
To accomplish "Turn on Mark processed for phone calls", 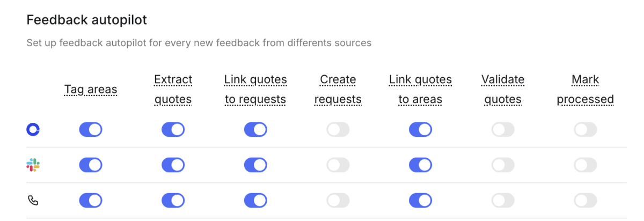I will [x=586, y=201].
